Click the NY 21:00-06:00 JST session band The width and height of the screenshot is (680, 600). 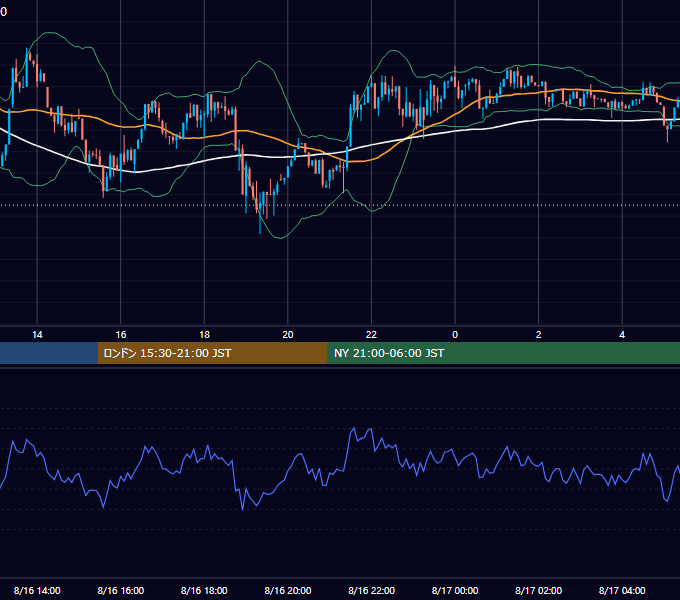point(503,353)
